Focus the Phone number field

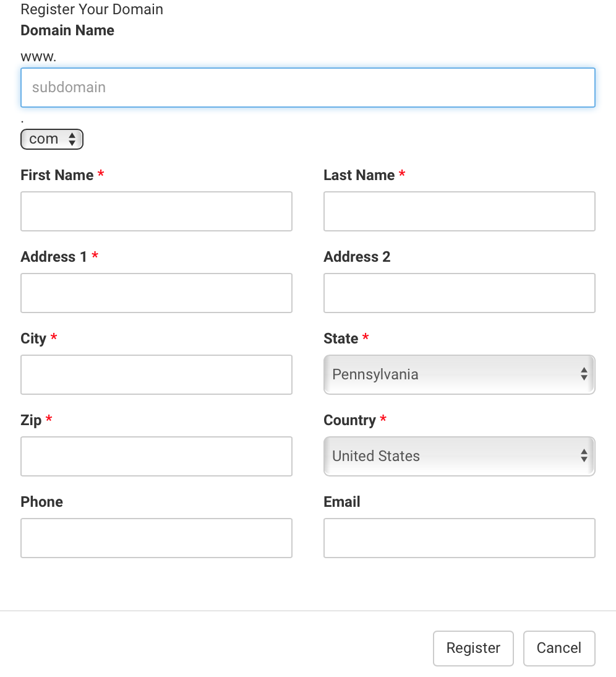tap(156, 538)
